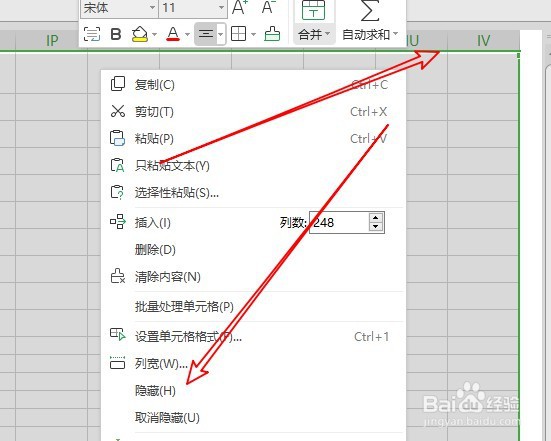Click the wrap text icon in mini toolbar
Viewport: 551px width, 441px height.
92,34
